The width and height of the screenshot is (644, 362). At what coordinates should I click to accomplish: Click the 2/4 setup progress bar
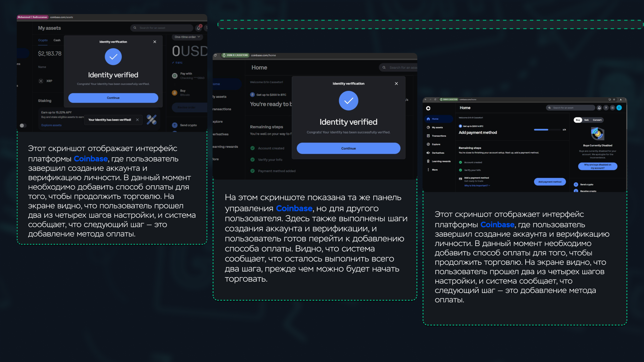(x=548, y=130)
